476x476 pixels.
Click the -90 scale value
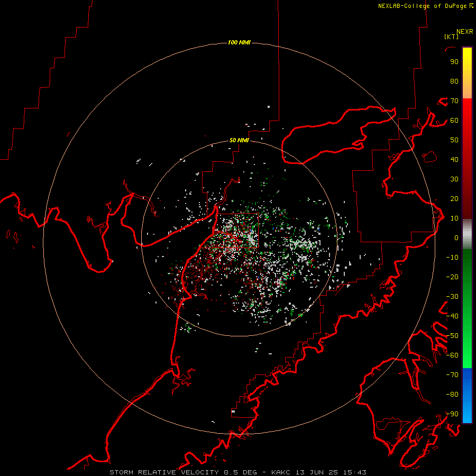pos(452,414)
